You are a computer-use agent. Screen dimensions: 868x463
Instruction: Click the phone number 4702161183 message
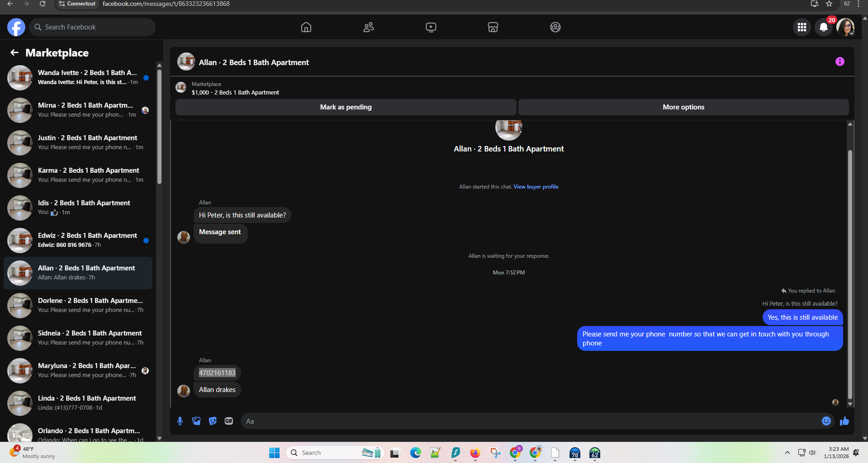(217, 373)
